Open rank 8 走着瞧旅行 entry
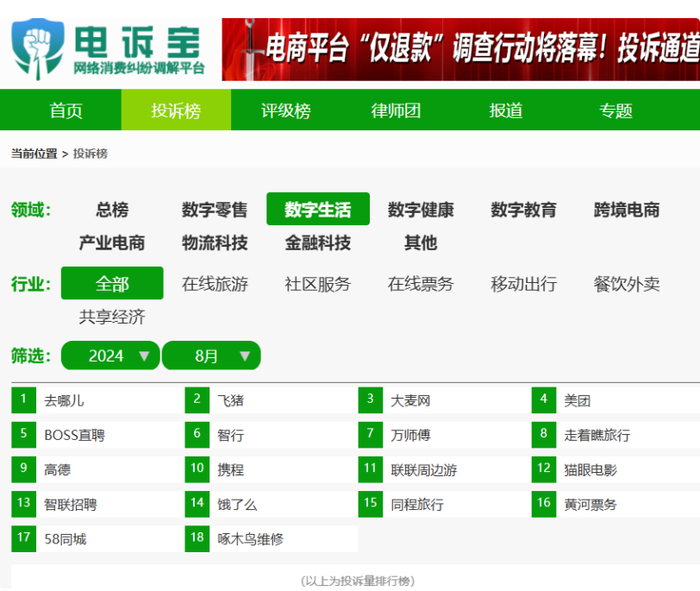The image size is (700, 591). 616,435
